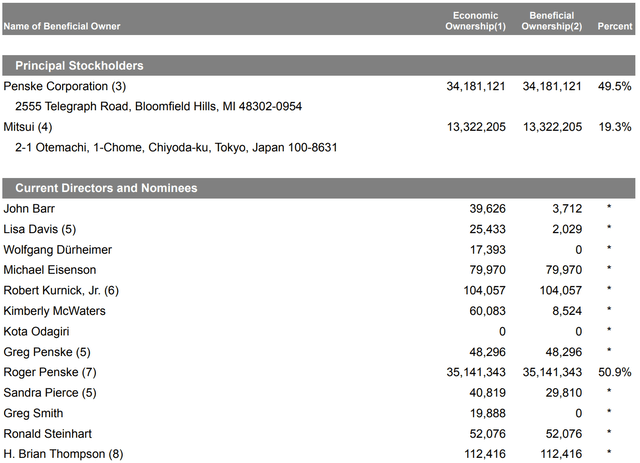
Task: Select the 'Principal Stockholders' section heading
Action: [79, 66]
